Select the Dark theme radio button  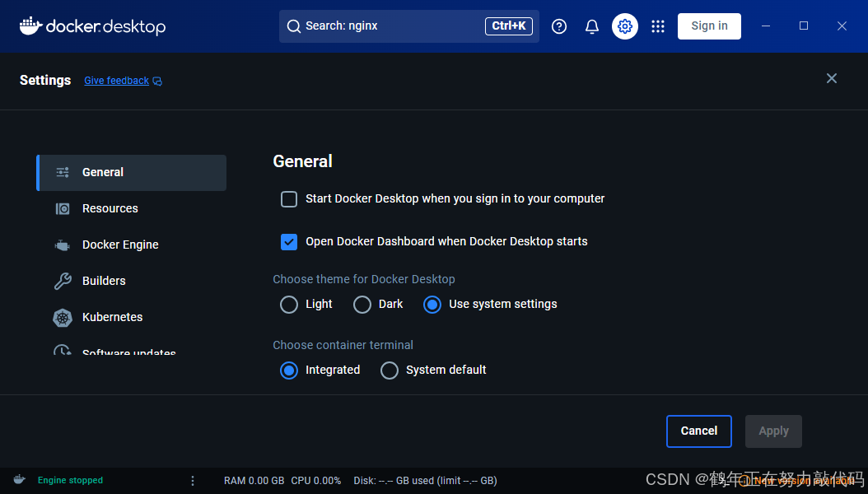click(362, 305)
